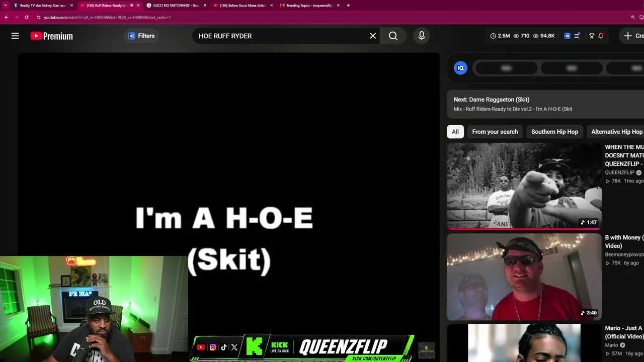Image resolution: width=644 pixels, height=362 pixels.
Task: Clear the YouTube search query
Action: click(373, 36)
